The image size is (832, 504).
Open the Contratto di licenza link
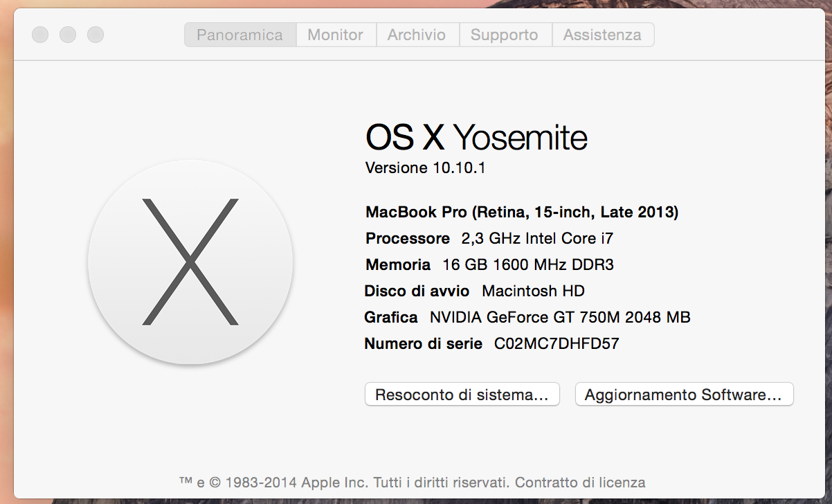click(580, 482)
